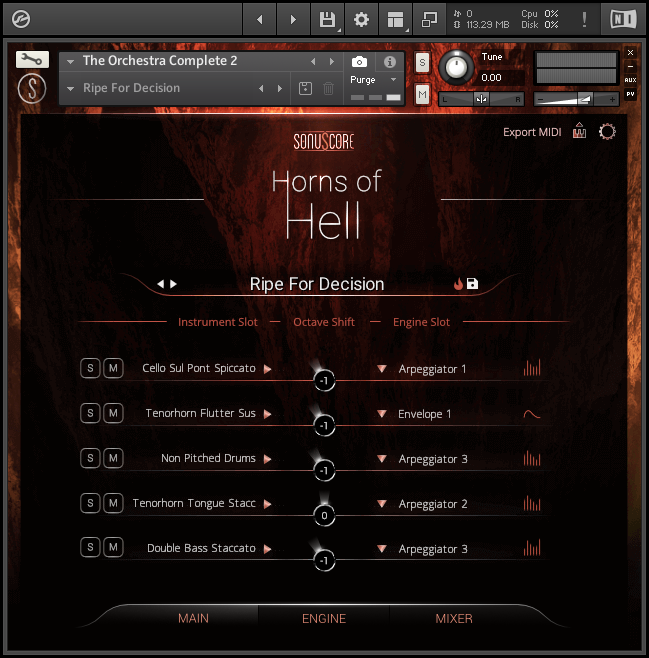Mute Tenorhorn Flutter Sus slot
The width and height of the screenshot is (649, 658).
113,413
